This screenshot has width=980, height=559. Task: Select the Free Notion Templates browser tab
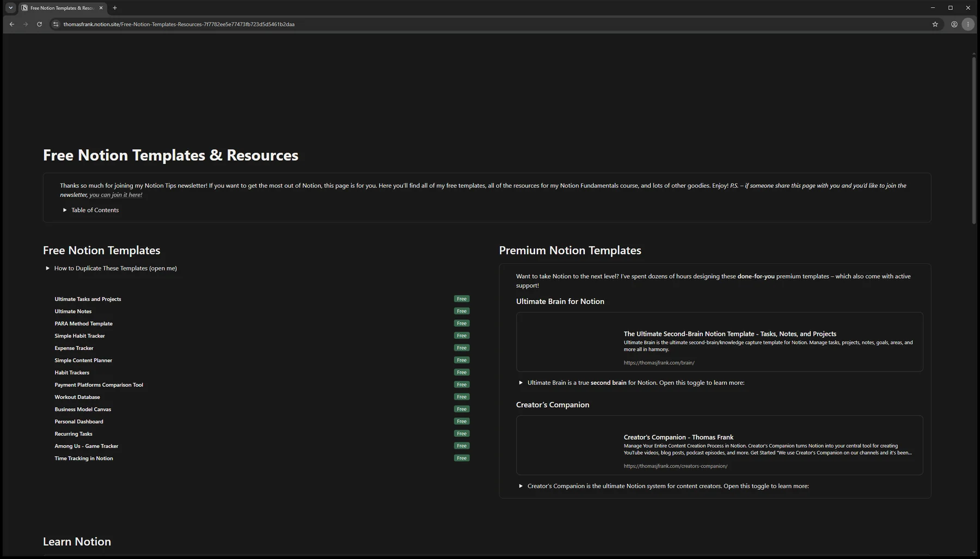tap(63, 8)
